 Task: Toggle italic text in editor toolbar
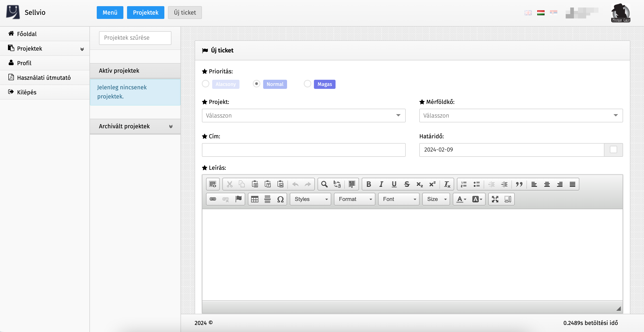pyautogui.click(x=381, y=184)
